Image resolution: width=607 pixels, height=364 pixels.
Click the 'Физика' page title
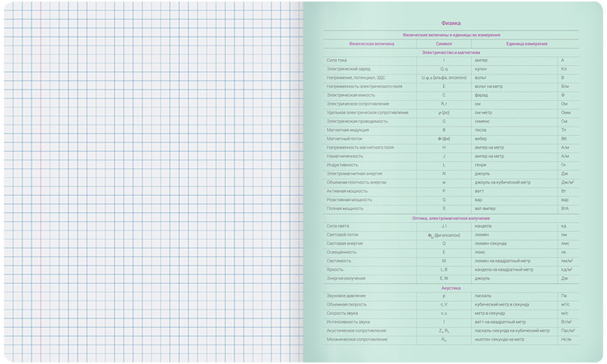(451, 24)
